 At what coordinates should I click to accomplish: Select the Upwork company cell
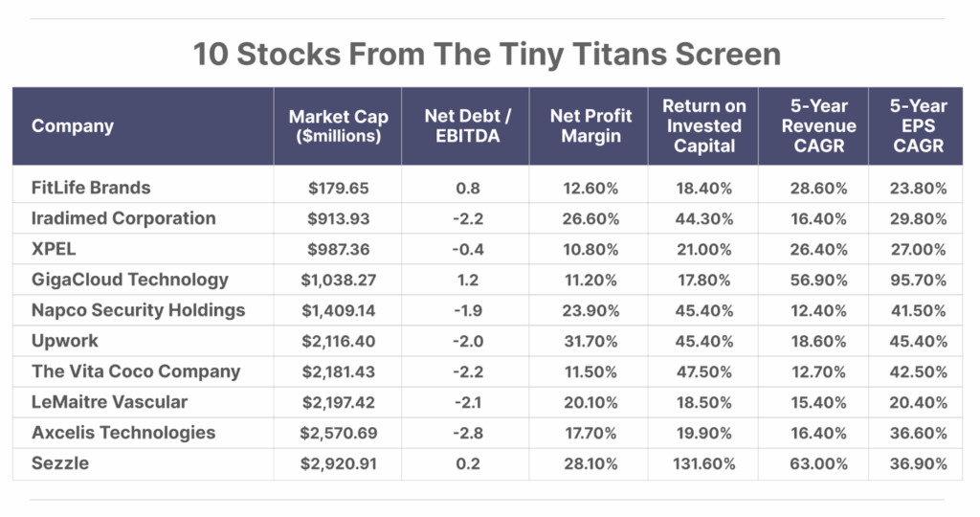[65, 341]
